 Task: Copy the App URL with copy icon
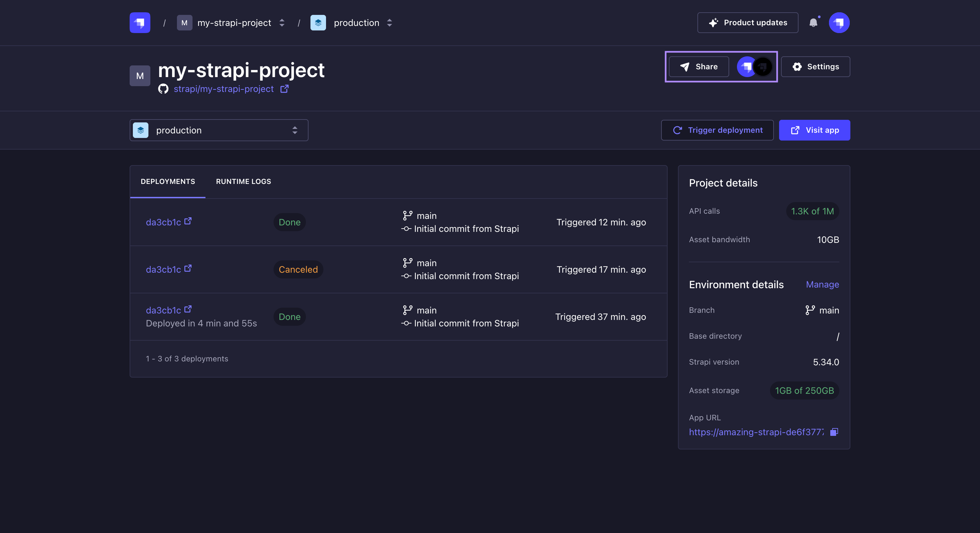click(834, 432)
